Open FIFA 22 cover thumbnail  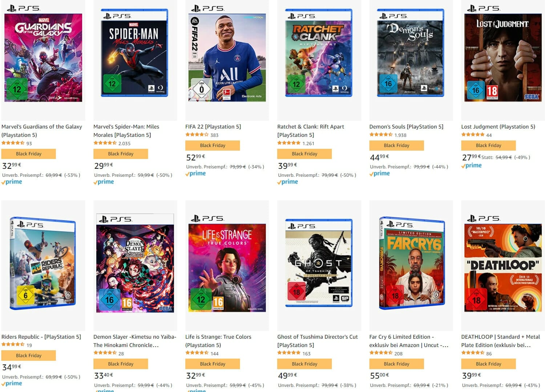227,53
